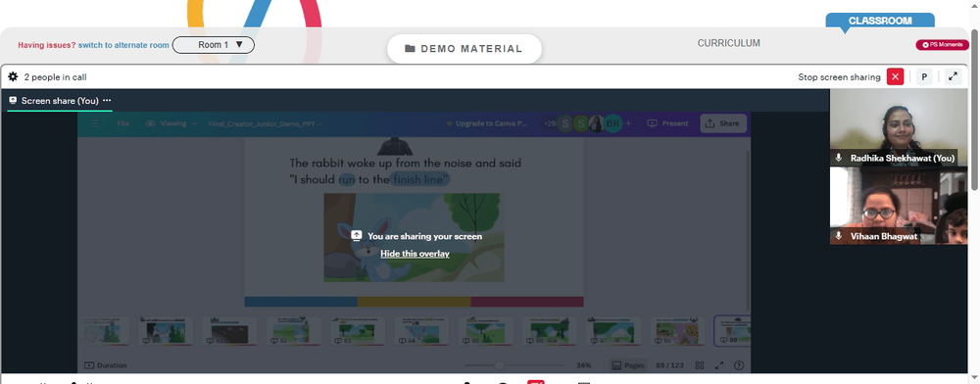Toggle the Pages panel button
The image size is (980, 384).
(627, 365)
